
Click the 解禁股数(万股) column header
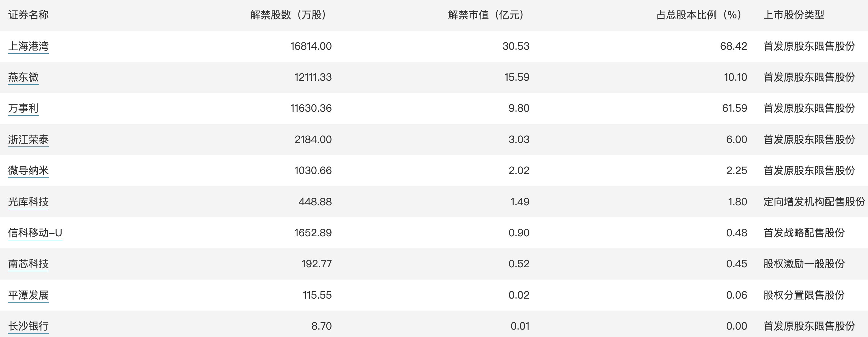click(288, 15)
